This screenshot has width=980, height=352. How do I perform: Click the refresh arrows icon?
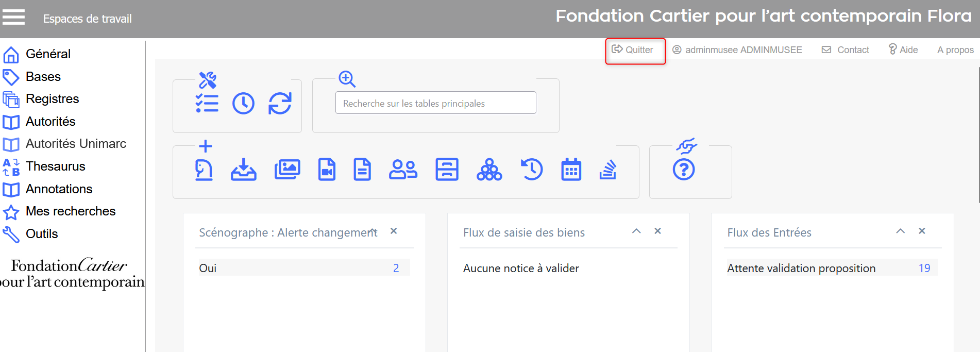(280, 104)
